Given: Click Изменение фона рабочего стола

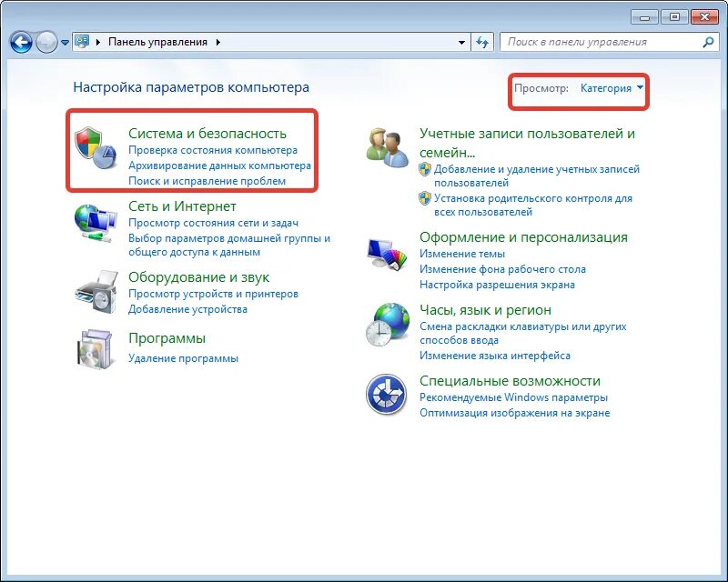Looking at the screenshot, I should pyautogui.click(x=502, y=269).
